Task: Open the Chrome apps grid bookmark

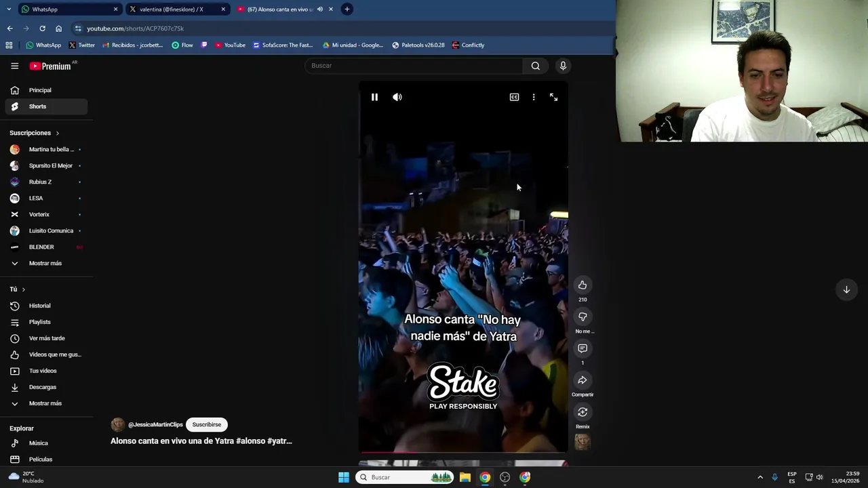Action: (9, 45)
